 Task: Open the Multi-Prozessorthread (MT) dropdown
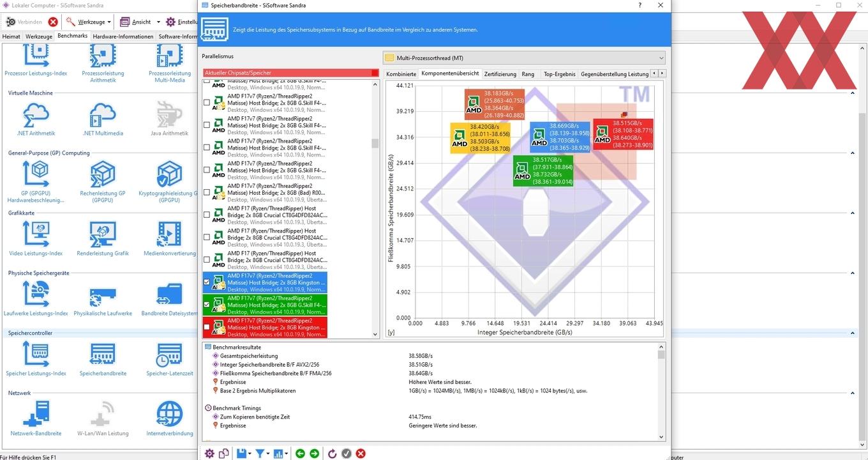pyautogui.click(x=524, y=57)
